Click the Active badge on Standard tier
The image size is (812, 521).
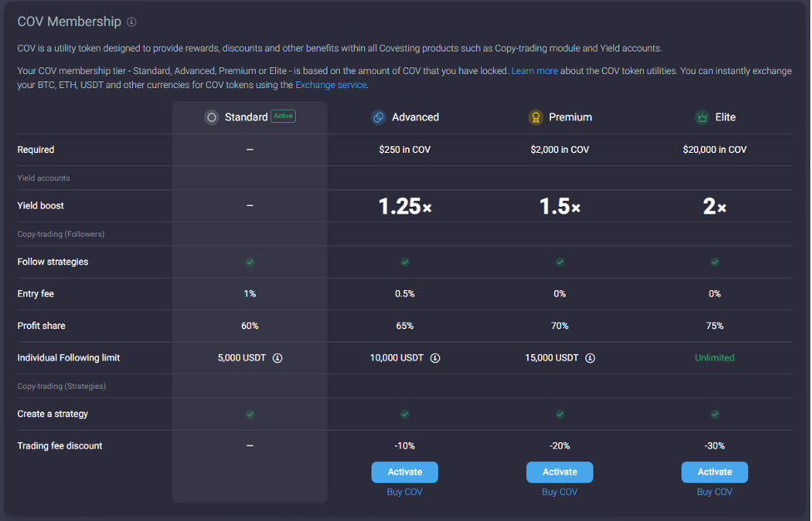(283, 116)
